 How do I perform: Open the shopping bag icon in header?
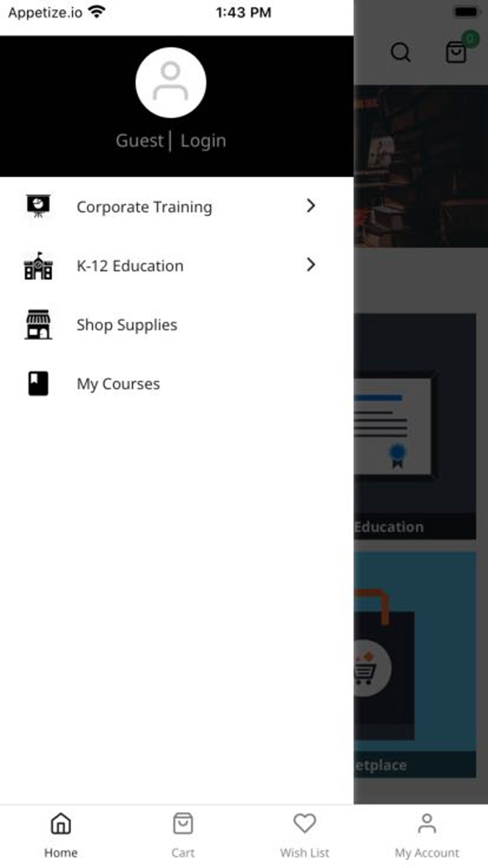pos(456,52)
